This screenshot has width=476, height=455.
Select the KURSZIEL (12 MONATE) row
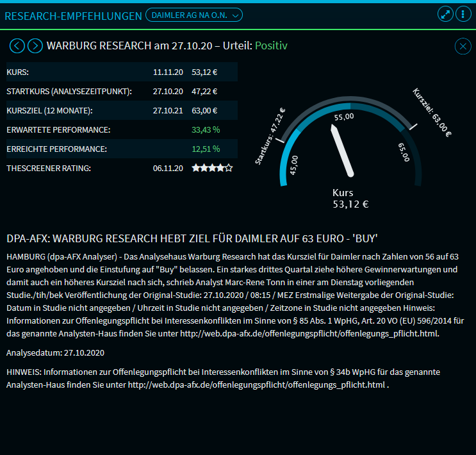point(122,110)
